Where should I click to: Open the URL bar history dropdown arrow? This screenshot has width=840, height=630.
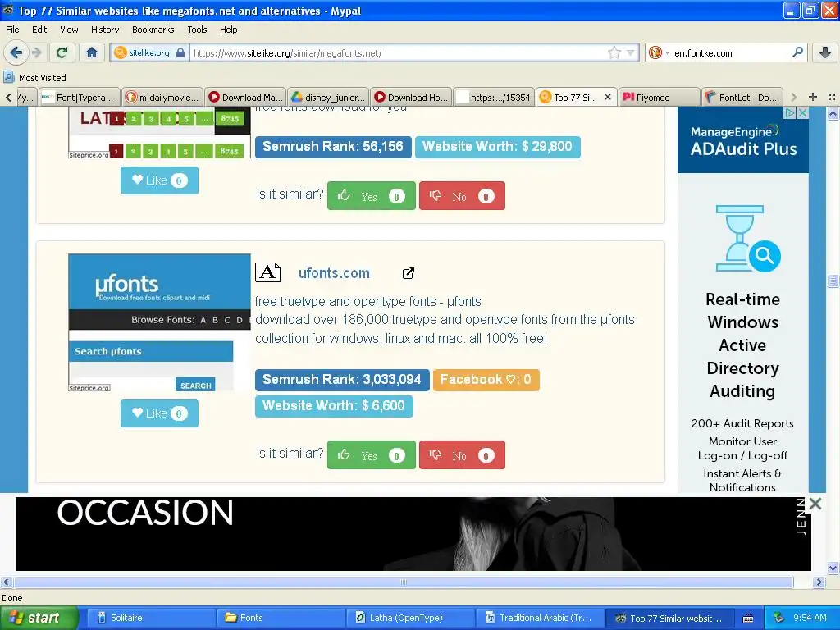click(631, 52)
